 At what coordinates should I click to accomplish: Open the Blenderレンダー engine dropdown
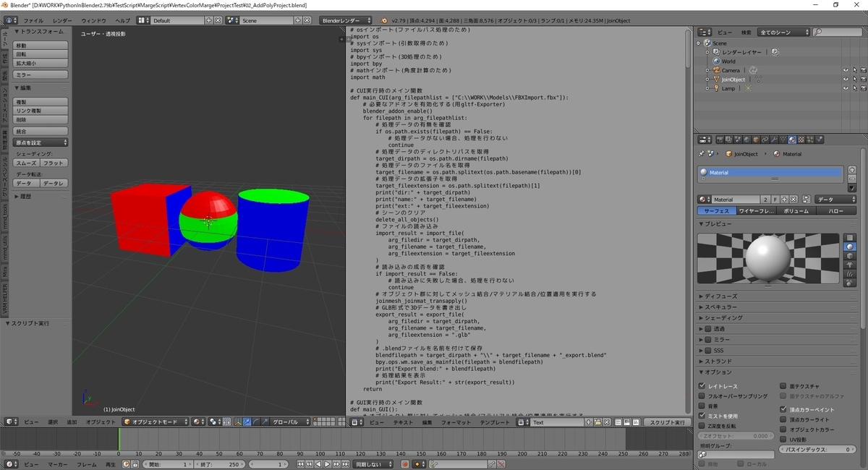click(x=346, y=20)
